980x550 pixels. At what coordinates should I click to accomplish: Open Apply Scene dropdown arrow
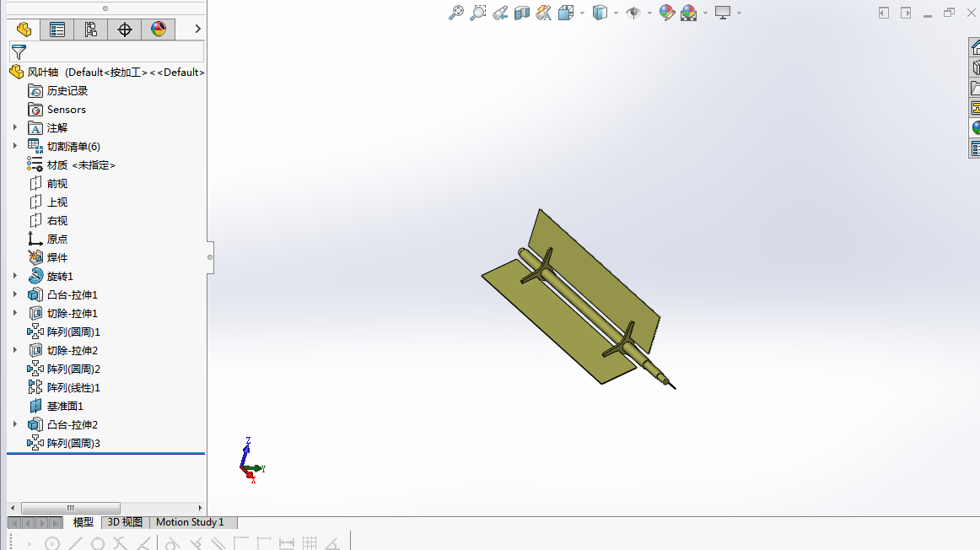pos(705,13)
